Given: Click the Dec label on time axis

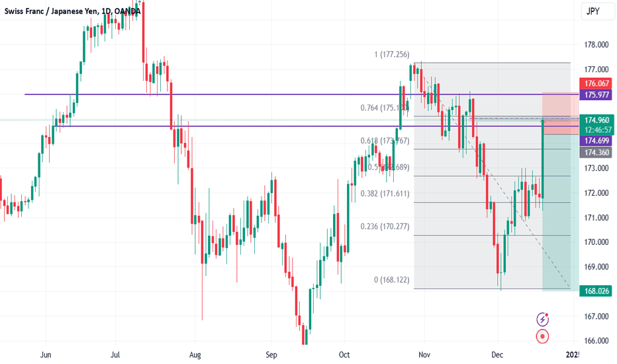Looking at the screenshot, I should click(497, 355).
